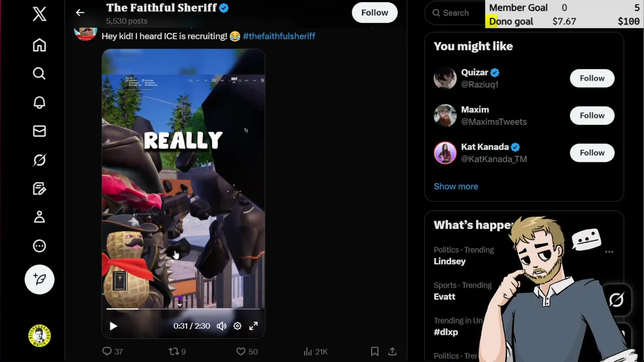Viewport: 644px width, 362px height.
Task: Open the Home feed icon
Action: coord(39,45)
